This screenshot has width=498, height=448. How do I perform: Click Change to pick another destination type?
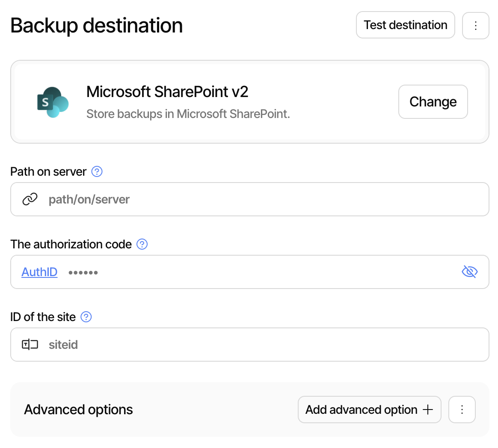point(433,102)
